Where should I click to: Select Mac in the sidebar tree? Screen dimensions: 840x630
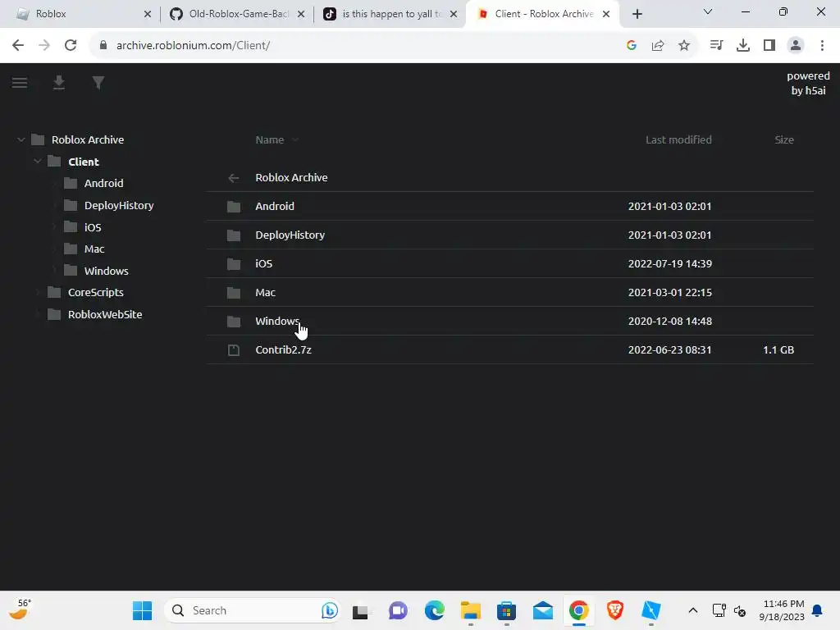pyautogui.click(x=94, y=249)
